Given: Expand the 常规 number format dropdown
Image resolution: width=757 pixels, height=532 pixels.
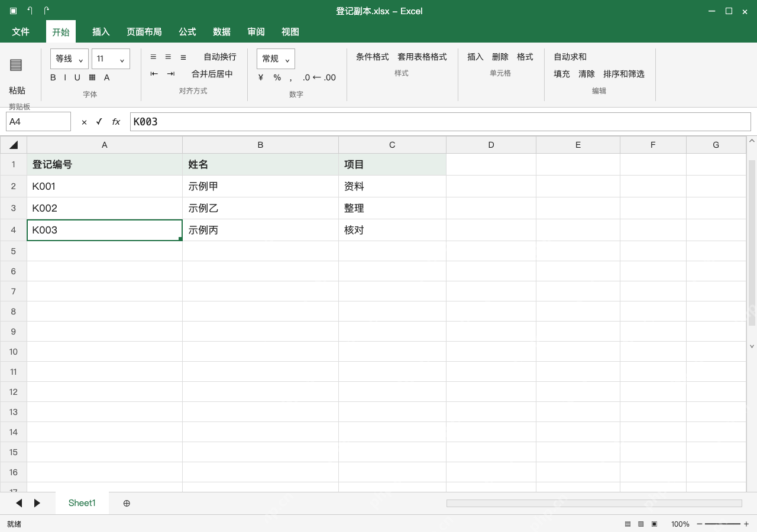Looking at the screenshot, I should coord(276,59).
